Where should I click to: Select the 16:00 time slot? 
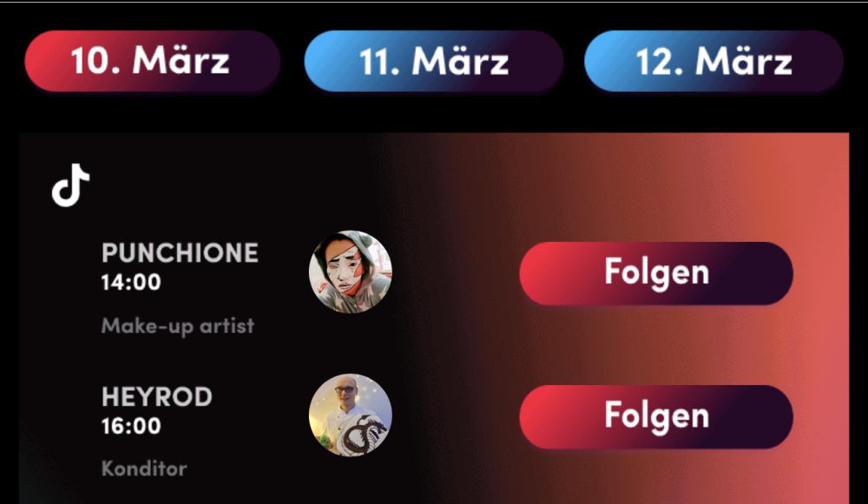(131, 426)
